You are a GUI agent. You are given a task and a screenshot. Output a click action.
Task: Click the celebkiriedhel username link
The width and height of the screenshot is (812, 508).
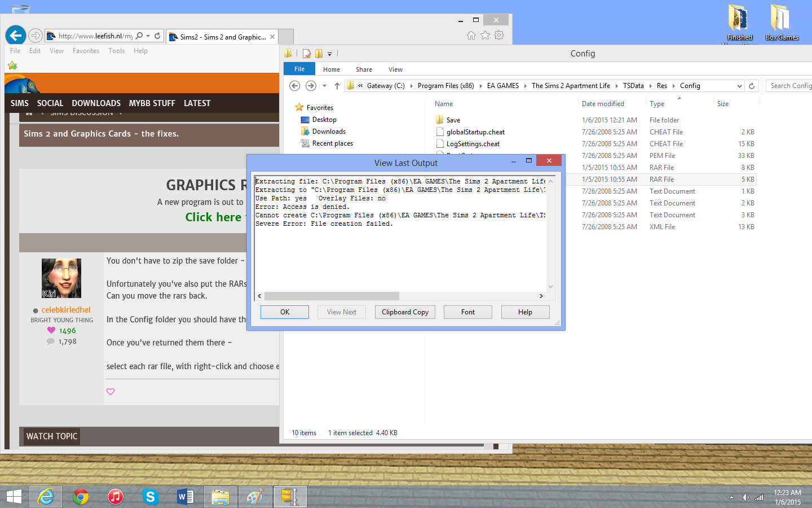pos(66,310)
